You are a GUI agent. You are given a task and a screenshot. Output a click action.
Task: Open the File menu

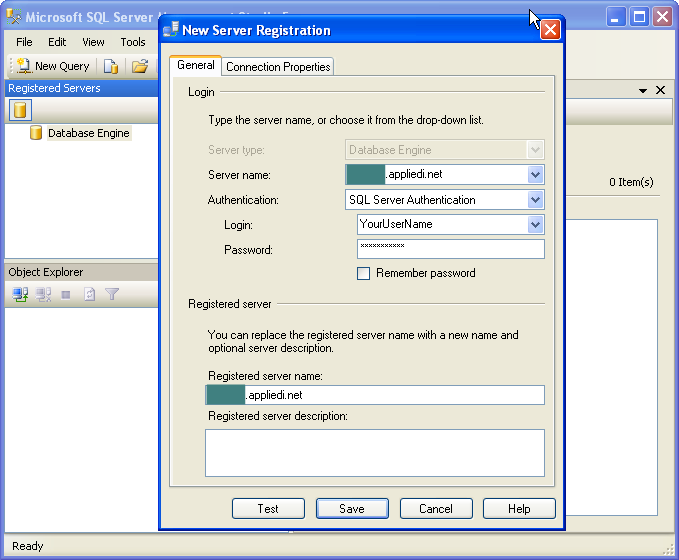click(24, 42)
